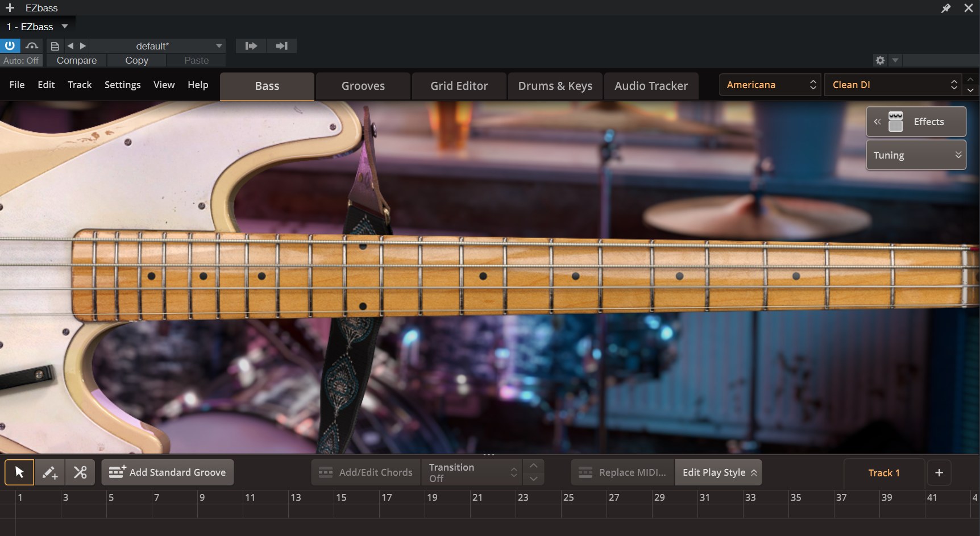Viewport: 980px width, 536px height.
Task: Open the Help menu
Action: (x=198, y=85)
